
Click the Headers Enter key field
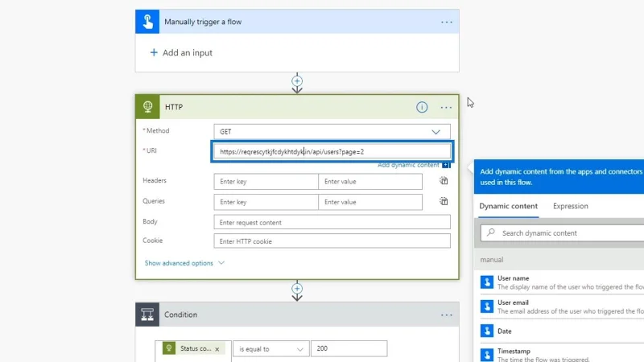(266, 182)
